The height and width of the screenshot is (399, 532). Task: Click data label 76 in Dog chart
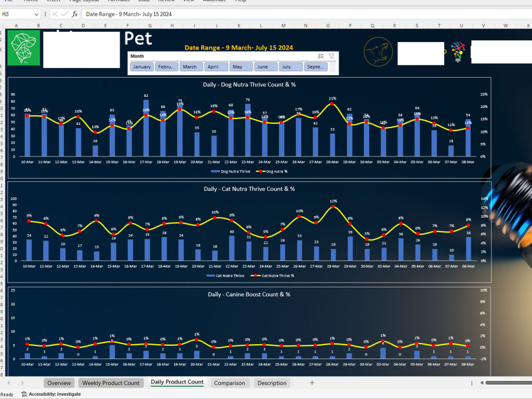point(248,100)
